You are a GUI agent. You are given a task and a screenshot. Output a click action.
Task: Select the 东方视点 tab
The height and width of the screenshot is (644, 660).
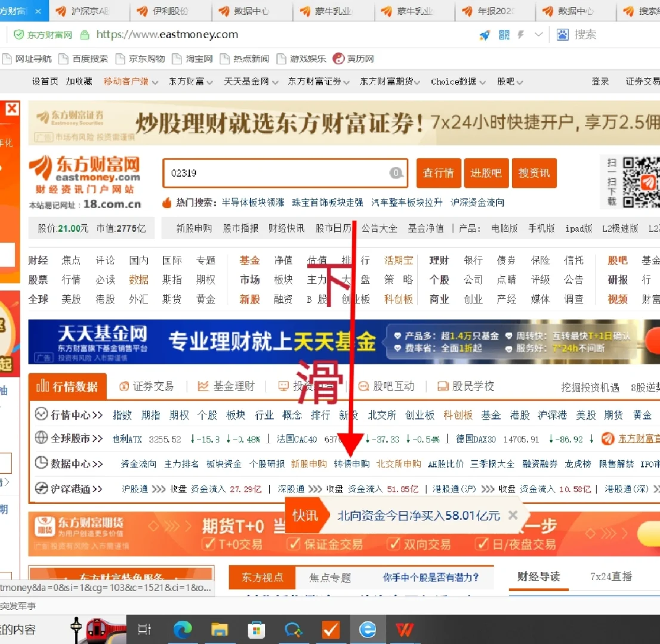[262, 578]
